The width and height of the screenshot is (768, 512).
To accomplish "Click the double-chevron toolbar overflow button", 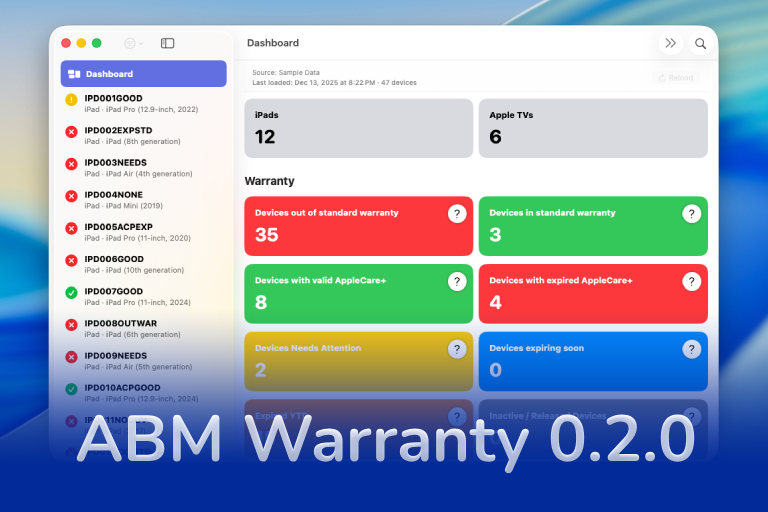I will 671,43.
